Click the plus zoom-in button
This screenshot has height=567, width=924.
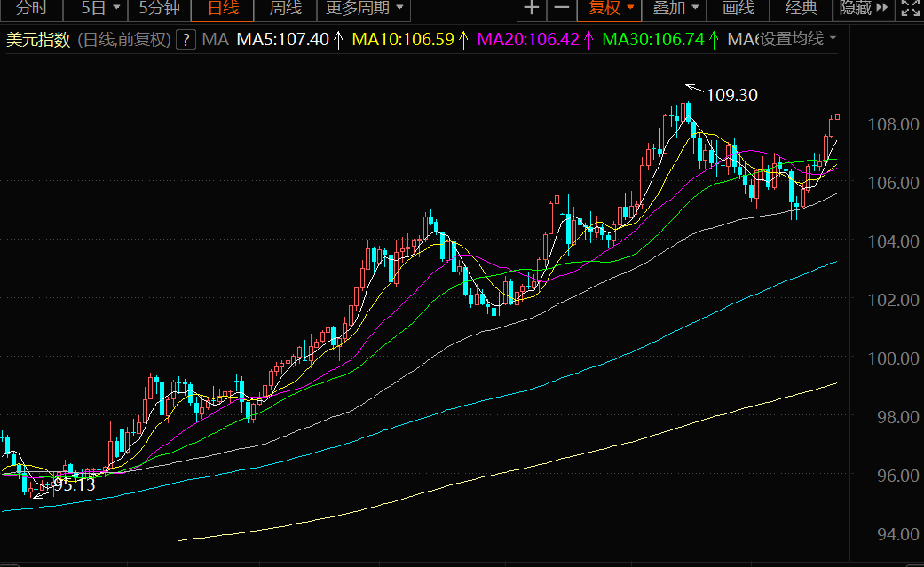(531, 9)
